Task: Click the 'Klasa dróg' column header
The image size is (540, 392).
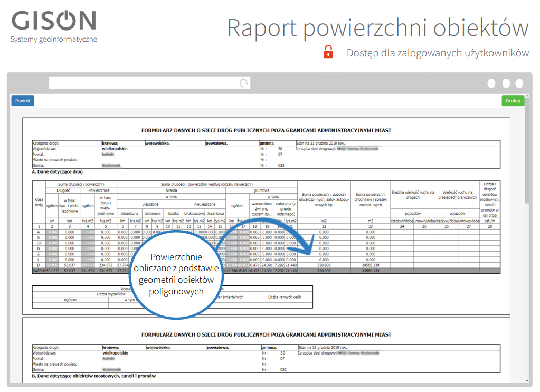Action: pos(39,202)
